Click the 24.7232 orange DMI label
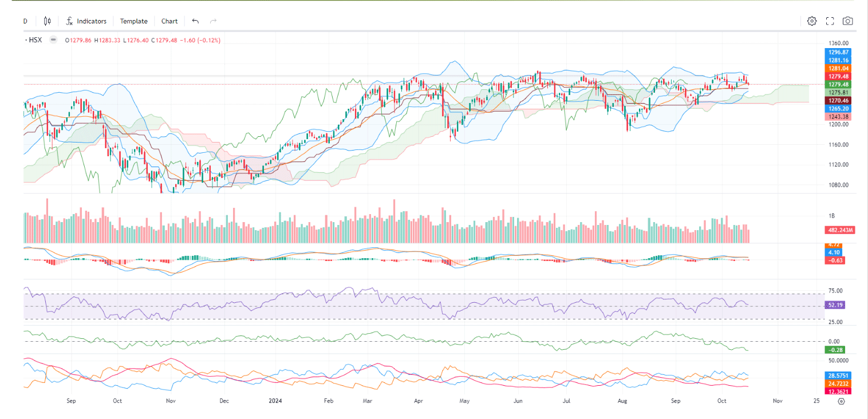This screenshot has height=419, width=868. pyautogui.click(x=838, y=384)
